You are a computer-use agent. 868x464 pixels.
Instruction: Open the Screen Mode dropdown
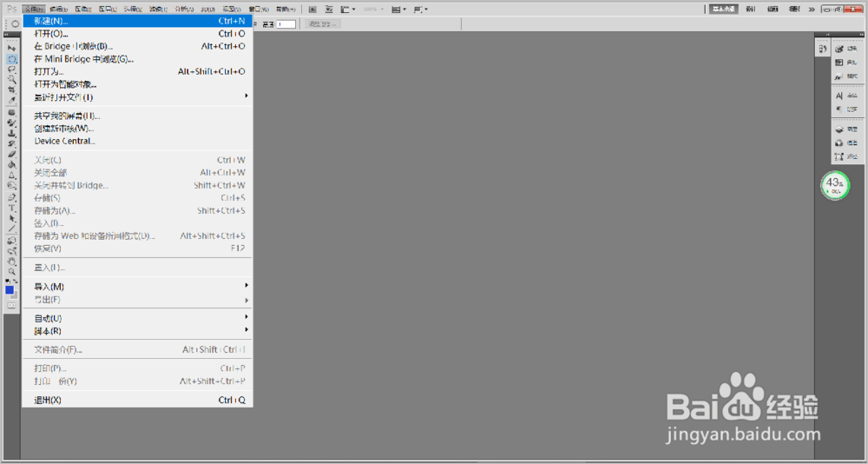click(421, 10)
